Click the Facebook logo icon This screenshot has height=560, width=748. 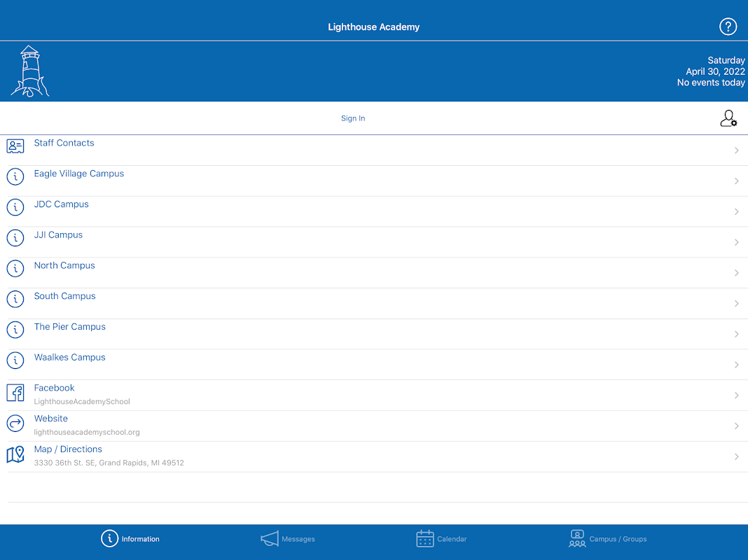(15, 393)
